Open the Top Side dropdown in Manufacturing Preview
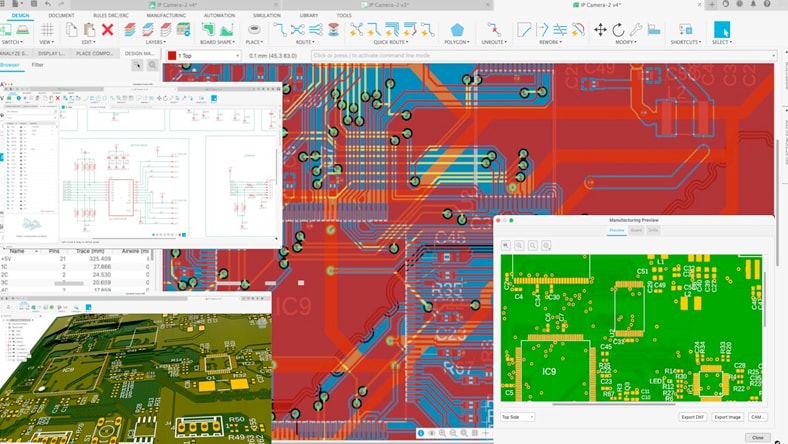Image resolution: width=788 pixels, height=444 pixels. point(518,417)
